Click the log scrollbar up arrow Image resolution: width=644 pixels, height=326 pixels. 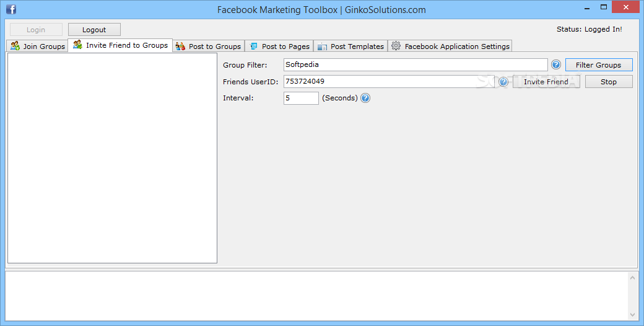[632, 278]
